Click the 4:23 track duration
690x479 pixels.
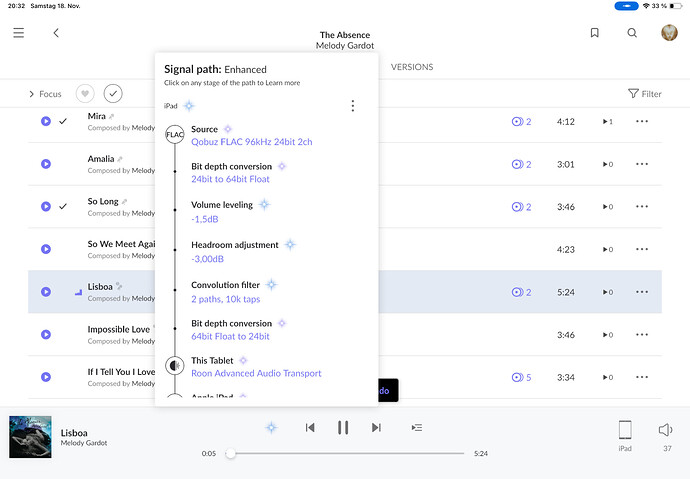pos(565,249)
